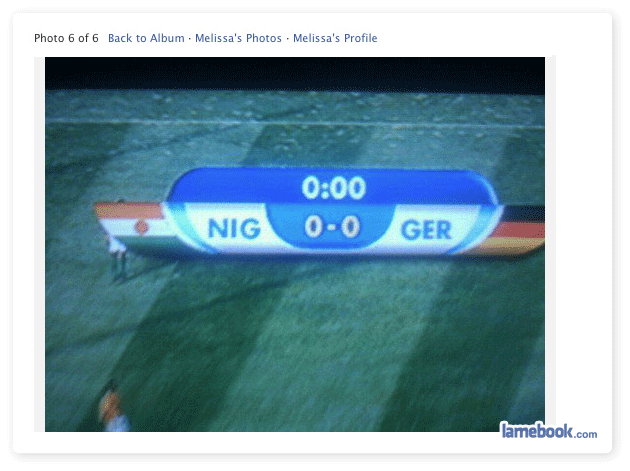Click the orange circle on Niger flag

pos(141,227)
